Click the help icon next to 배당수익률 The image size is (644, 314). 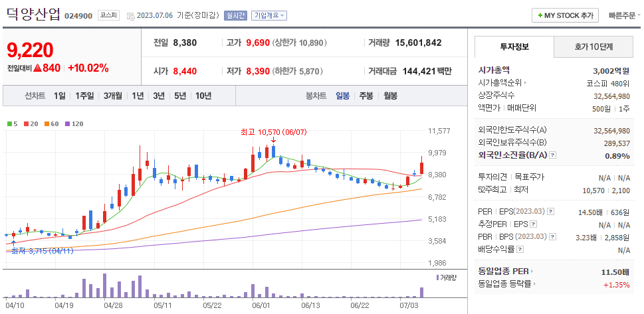pyautogui.click(x=520, y=249)
